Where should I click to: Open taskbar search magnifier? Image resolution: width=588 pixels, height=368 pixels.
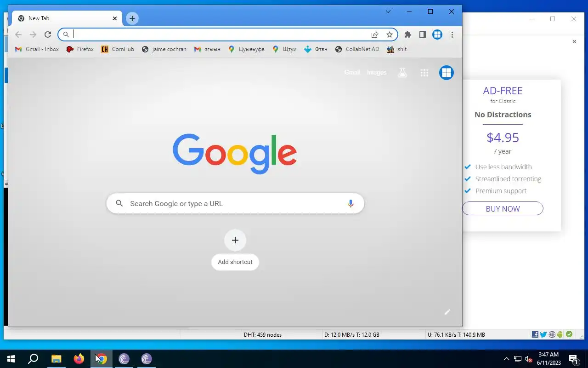[x=33, y=359]
